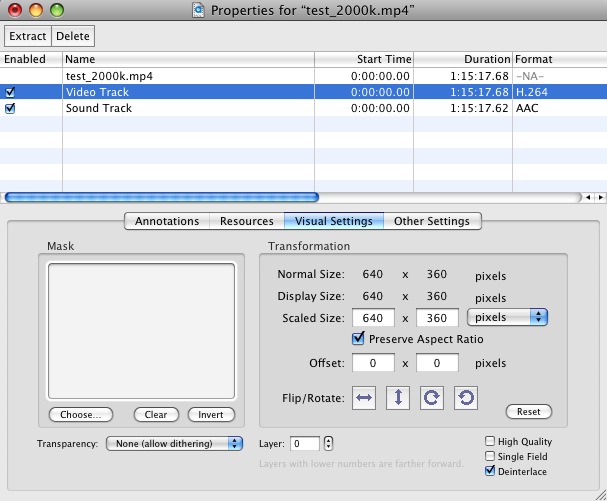
Task: Sort by the Name column header
Action: coord(189,59)
